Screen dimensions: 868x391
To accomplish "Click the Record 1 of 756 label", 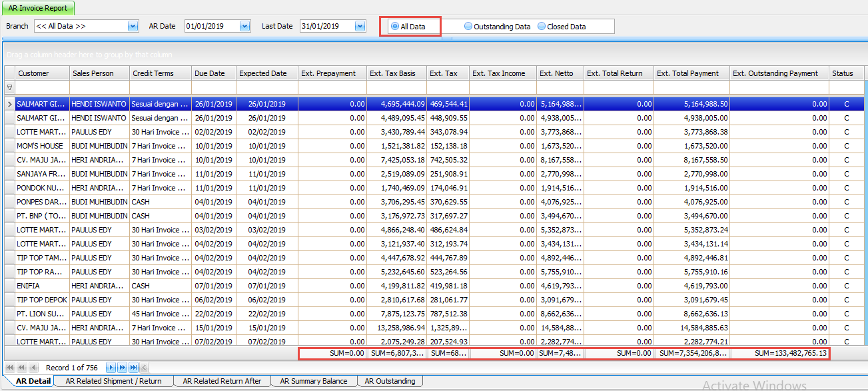I will pos(71,368).
